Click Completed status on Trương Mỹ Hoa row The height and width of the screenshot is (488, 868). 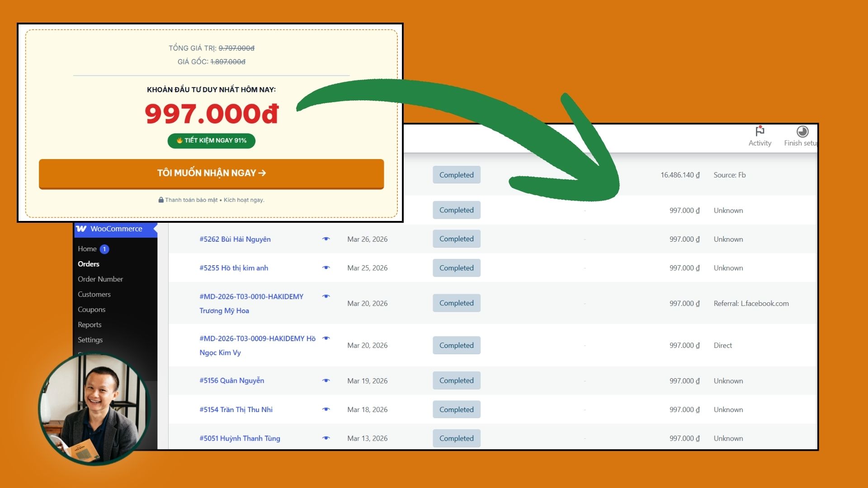point(457,303)
